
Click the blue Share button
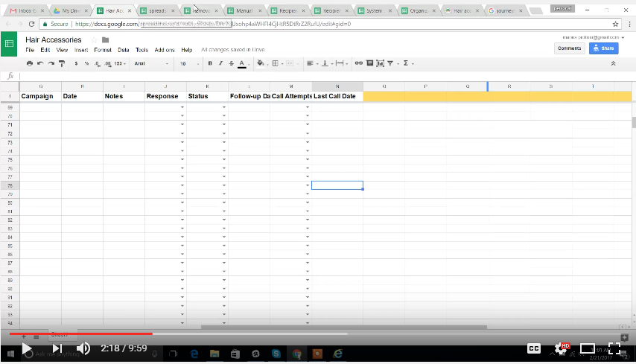pos(603,48)
